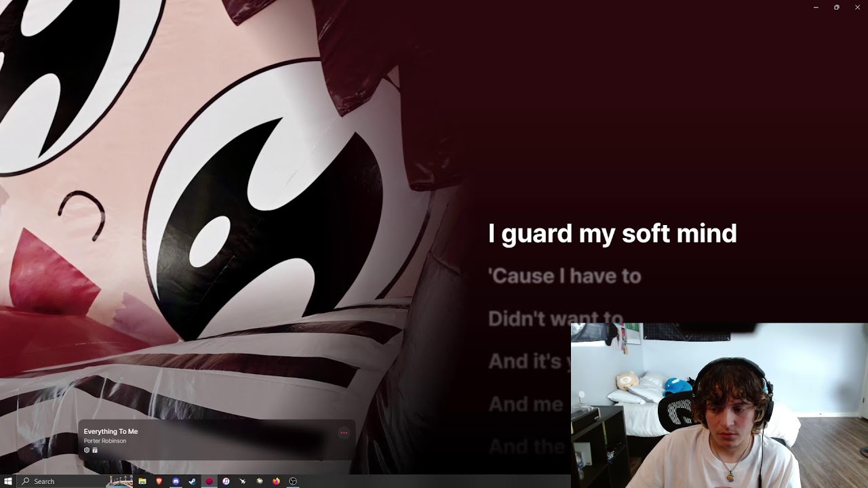Click artist name "Porter Robinson"
Image resolution: width=868 pixels, height=488 pixels.
click(105, 441)
